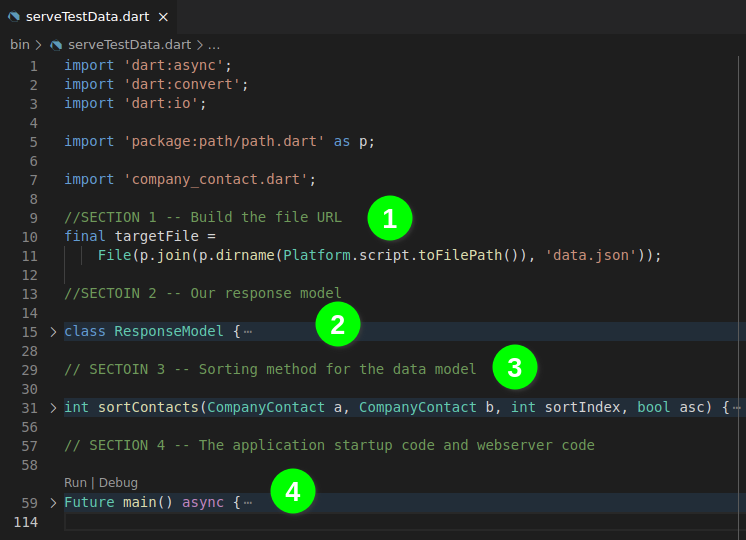Click the 'data.json' string literal
The height and width of the screenshot is (540, 746).
[590, 255]
